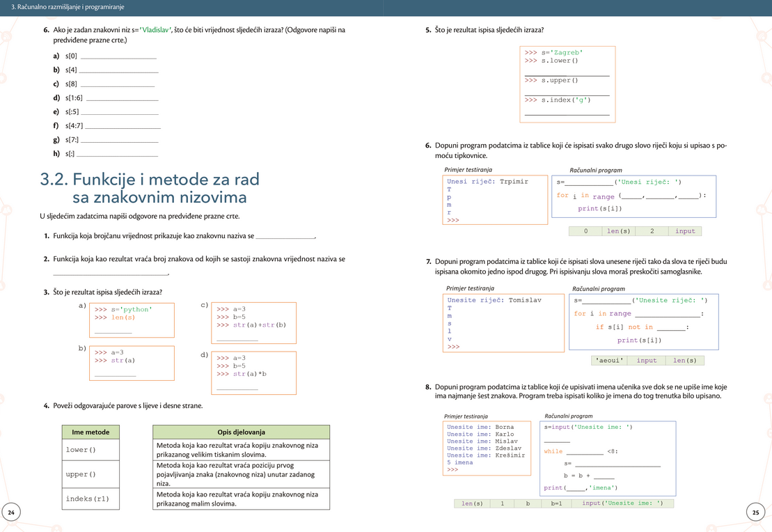Click the 'Primjer testiranja' label above Trpimir box
The width and height of the screenshot is (772, 532).
[468, 170]
